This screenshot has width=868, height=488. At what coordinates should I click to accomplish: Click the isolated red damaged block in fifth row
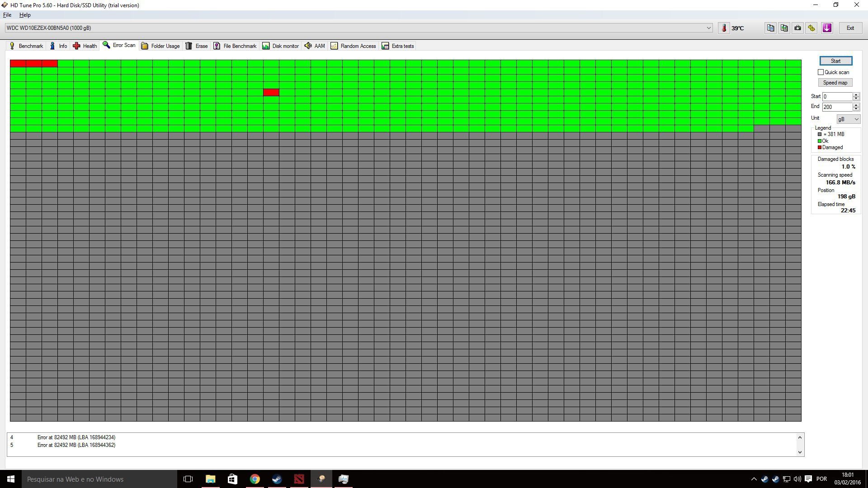(271, 92)
